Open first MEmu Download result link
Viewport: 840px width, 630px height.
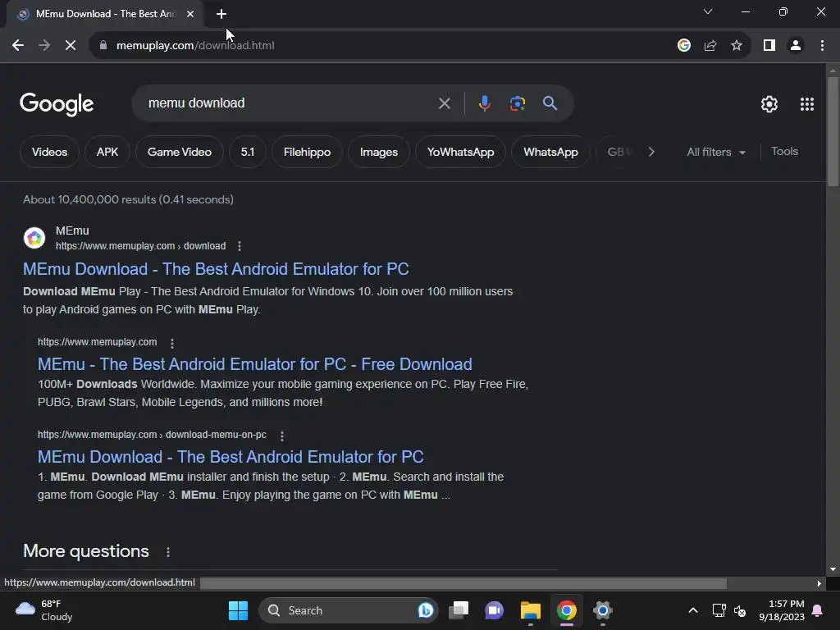(216, 269)
